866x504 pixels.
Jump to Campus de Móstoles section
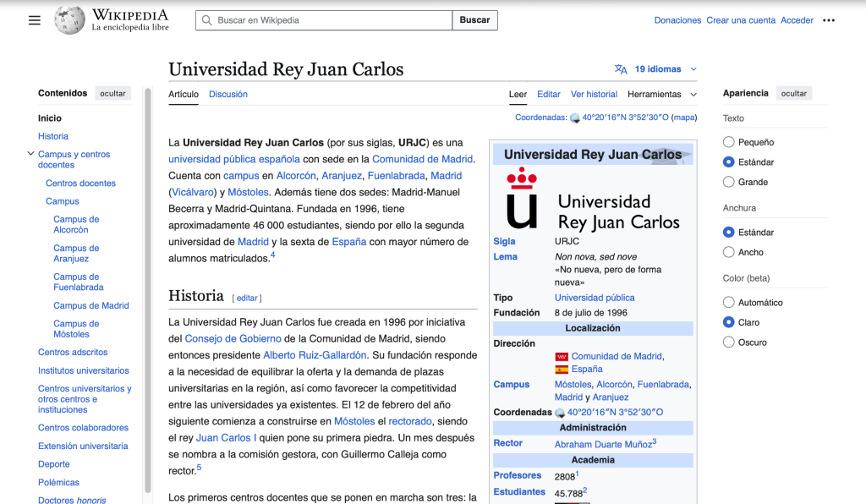tap(76, 329)
